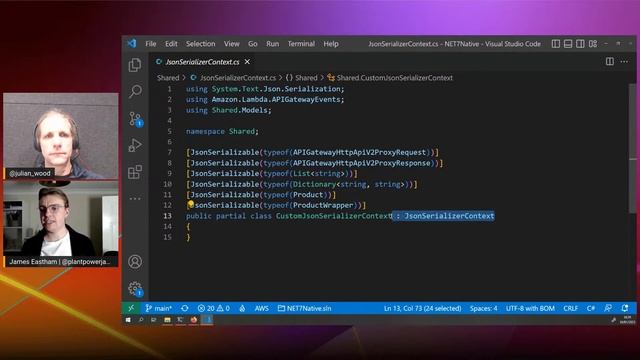Click AWS in the status bar
The width and height of the screenshot is (640, 360).
pos(262,308)
